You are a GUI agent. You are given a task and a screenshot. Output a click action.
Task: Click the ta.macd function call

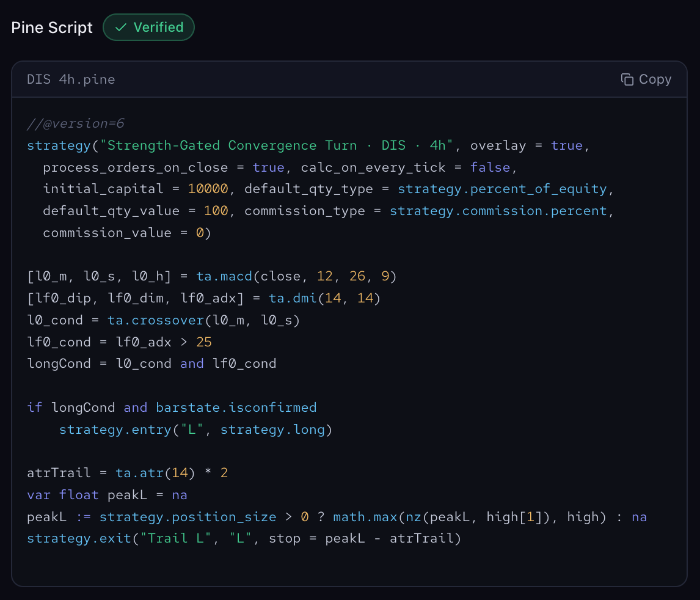tap(296, 276)
